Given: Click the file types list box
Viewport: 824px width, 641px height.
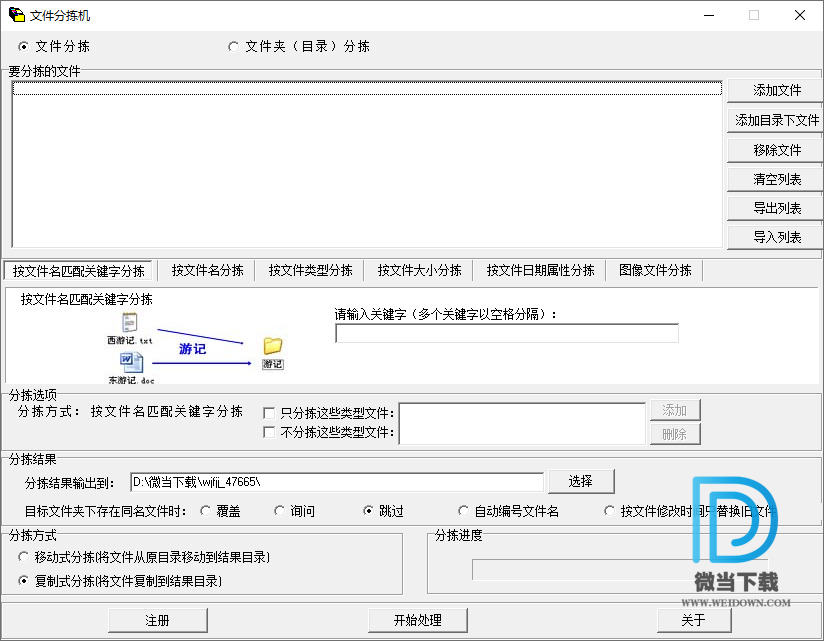Looking at the screenshot, I should (x=522, y=423).
